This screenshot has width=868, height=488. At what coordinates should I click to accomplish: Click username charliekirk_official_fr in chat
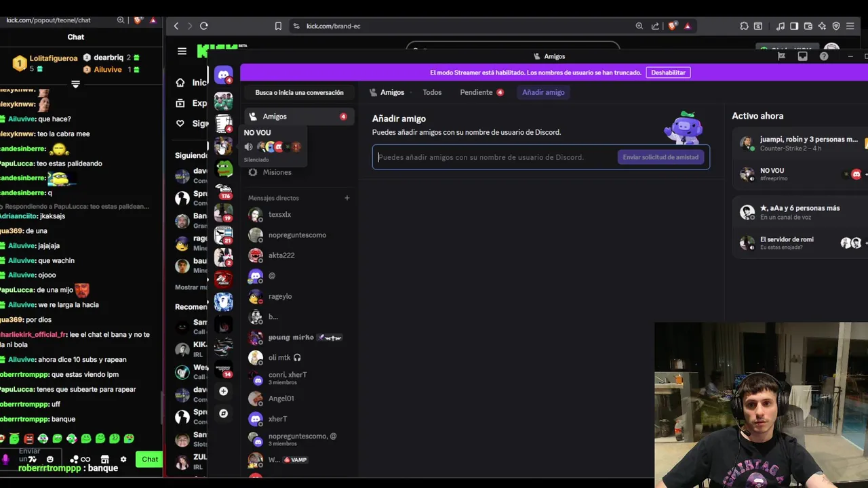point(33,334)
